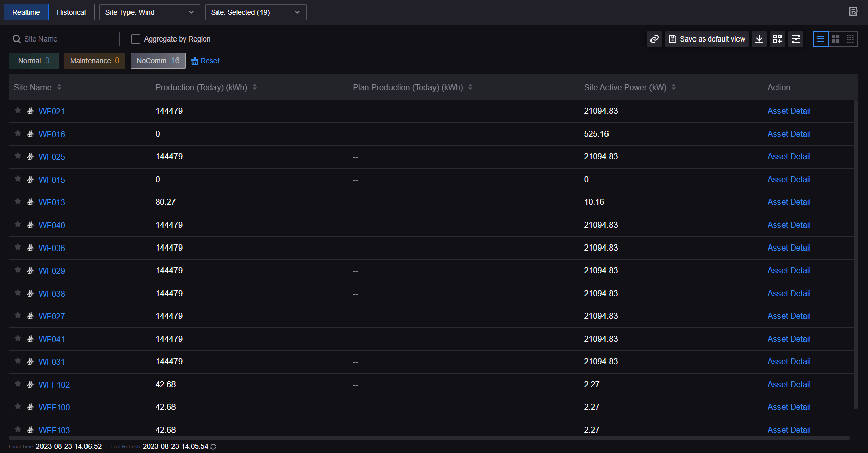This screenshot has width=868, height=453.
Task: Focus the Site Name search field
Action: point(64,39)
